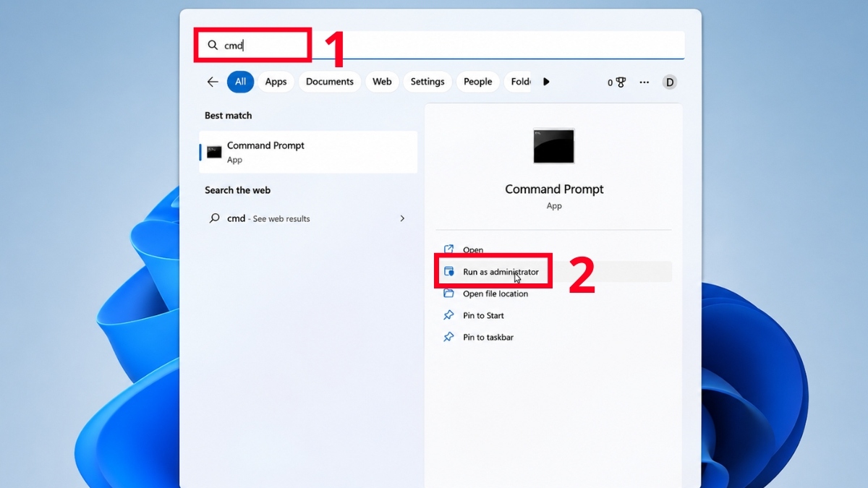Click the D user account avatar
The image size is (868, 488).
(x=670, y=82)
